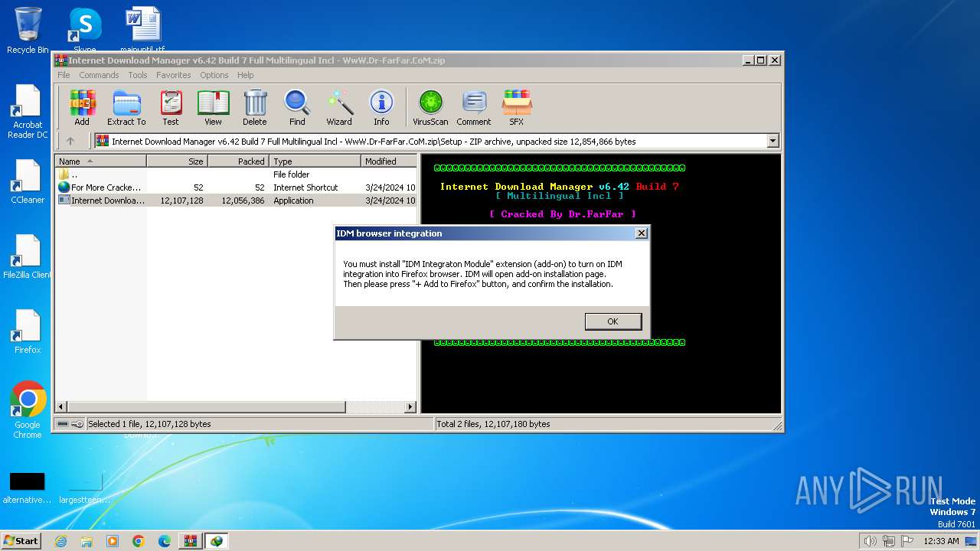Open Recycle Bin desktop icon
980x551 pixels.
28,31
